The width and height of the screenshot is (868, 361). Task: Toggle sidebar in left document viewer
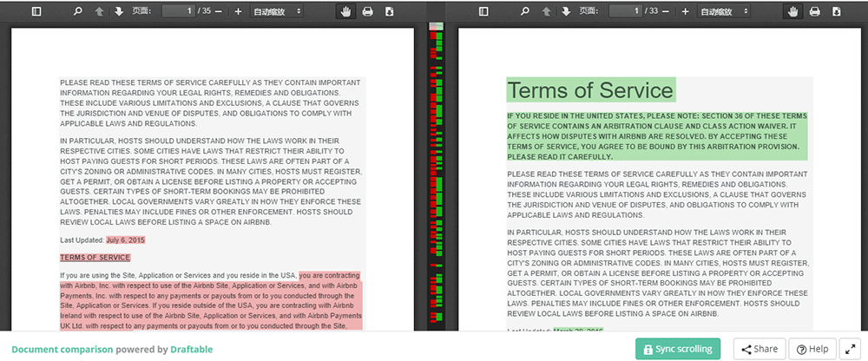coord(36,11)
